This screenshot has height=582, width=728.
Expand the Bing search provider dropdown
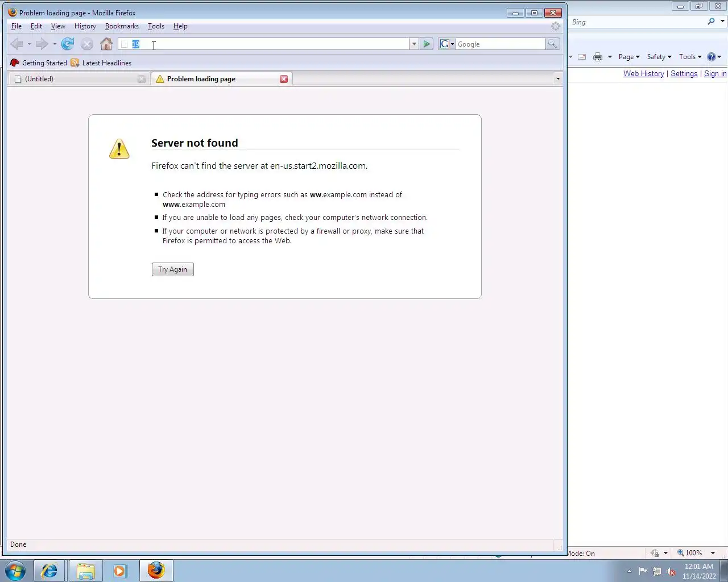723,22
